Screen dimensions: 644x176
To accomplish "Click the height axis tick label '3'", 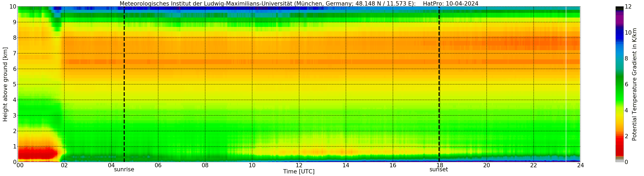I will pos(15,116).
